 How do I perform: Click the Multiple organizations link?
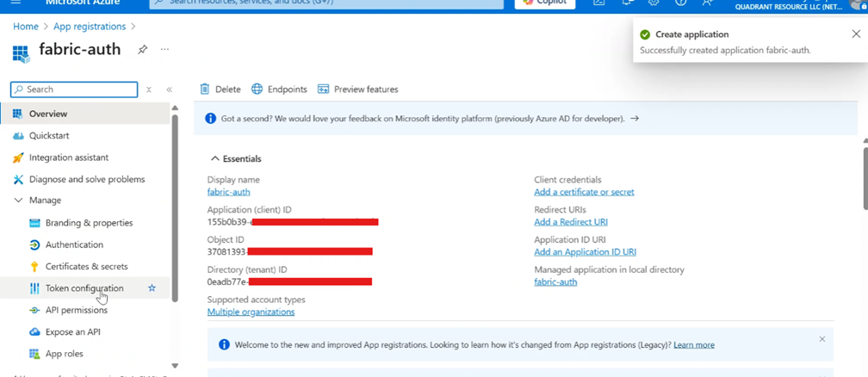[x=251, y=312]
